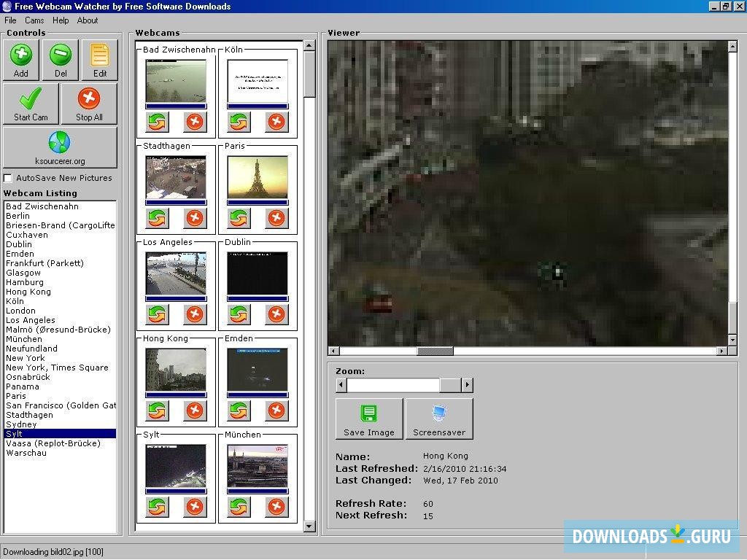Image resolution: width=747 pixels, height=560 pixels.
Task: Click the Zoom slider right arrow
Action: (468, 385)
